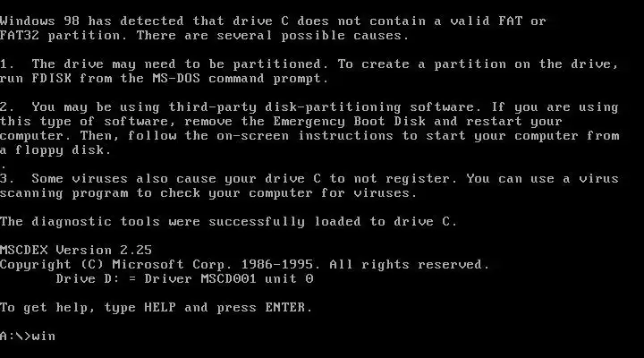Click the numbered item '2.' marker

click(7, 107)
